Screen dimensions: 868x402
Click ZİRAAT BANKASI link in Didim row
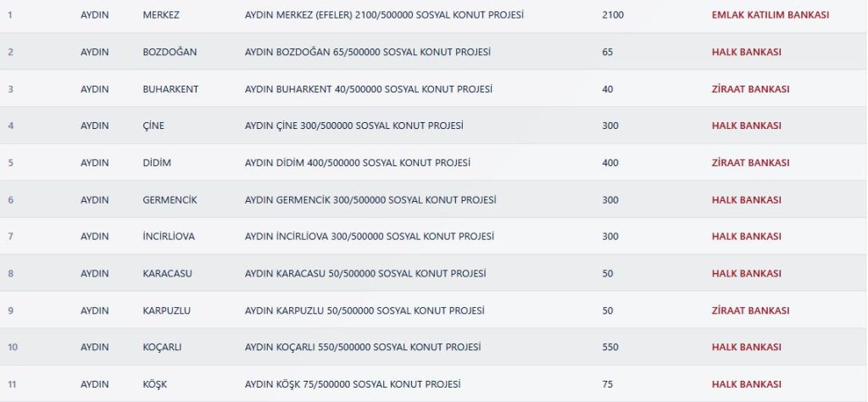pyautogui.click(x=750, y=163)
